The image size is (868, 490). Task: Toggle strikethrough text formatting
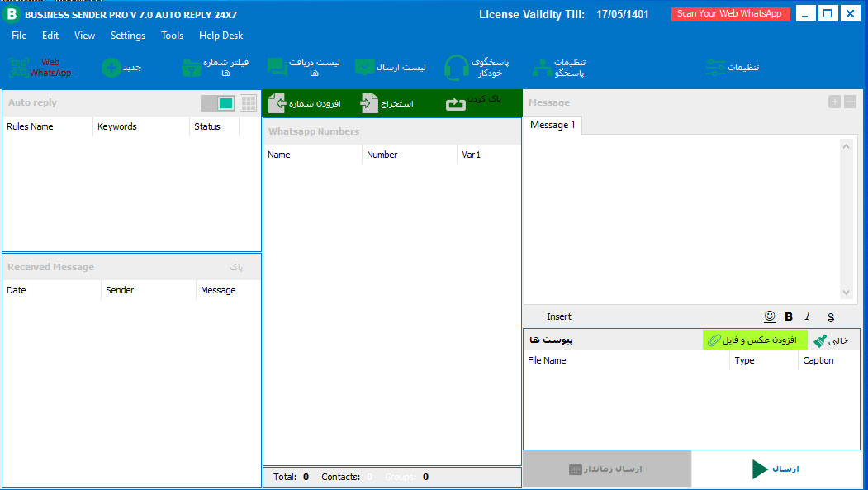tap(830, 316)
